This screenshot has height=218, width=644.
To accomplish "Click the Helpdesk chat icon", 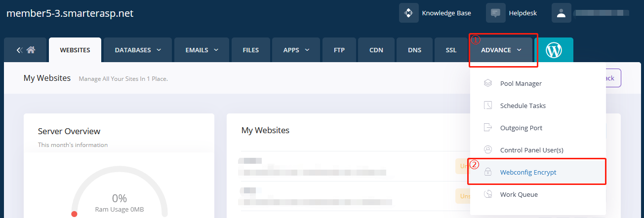I will pos(495,13).
